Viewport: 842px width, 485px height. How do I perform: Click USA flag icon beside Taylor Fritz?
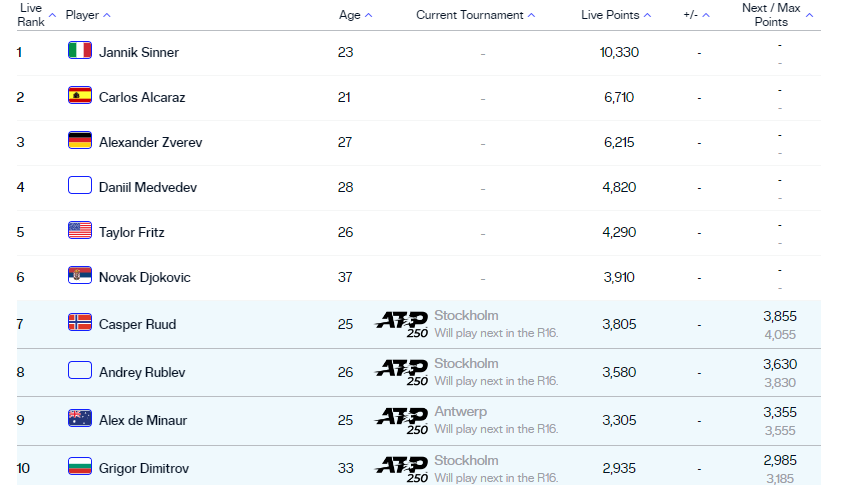(x=80, y=231)
